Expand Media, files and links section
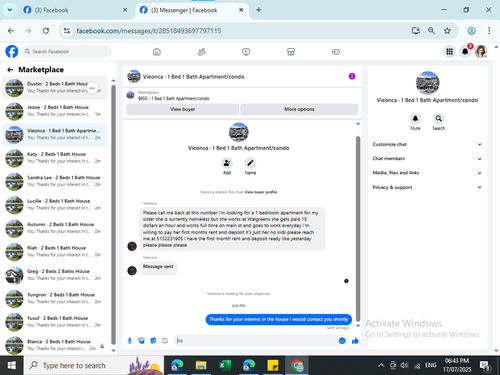The height and width of the screenshot is (375, 500). (x=427, y=173)
